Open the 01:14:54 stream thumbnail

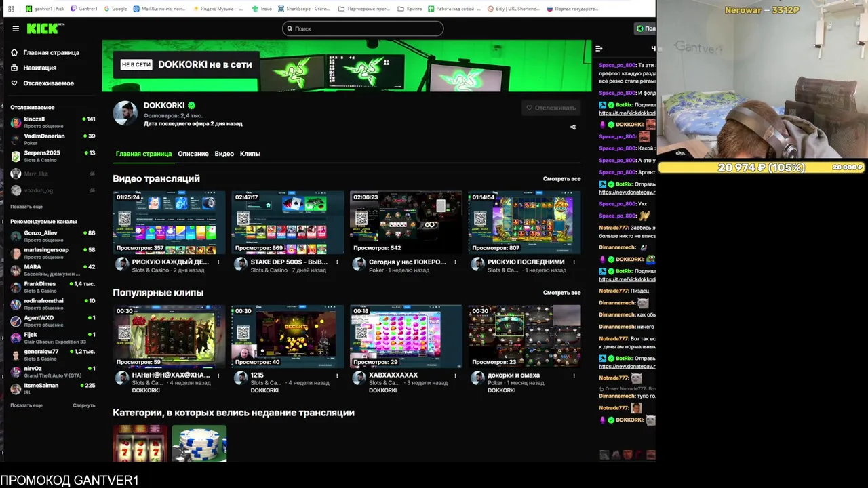pos(524,222)
